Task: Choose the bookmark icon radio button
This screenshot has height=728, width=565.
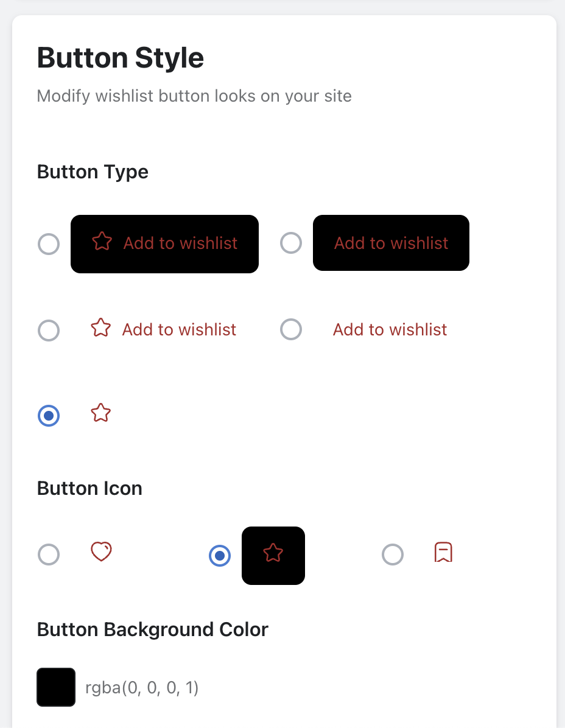Action: click(393, 555)
